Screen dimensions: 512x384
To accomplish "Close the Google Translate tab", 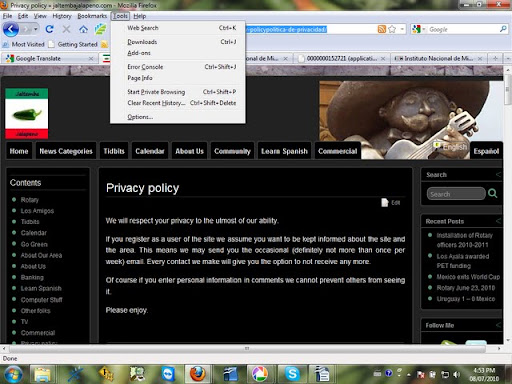I will point(91,59).
